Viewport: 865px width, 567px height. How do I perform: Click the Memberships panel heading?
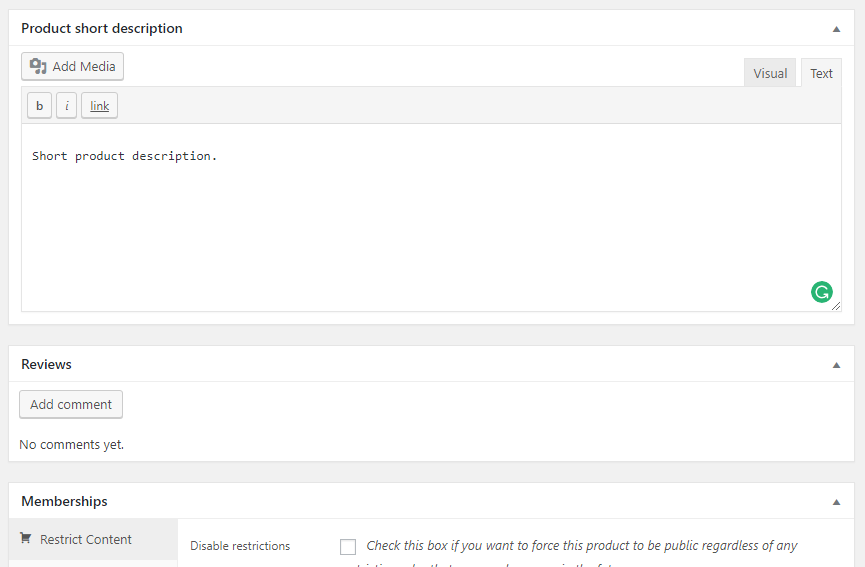tap(64, 501)
